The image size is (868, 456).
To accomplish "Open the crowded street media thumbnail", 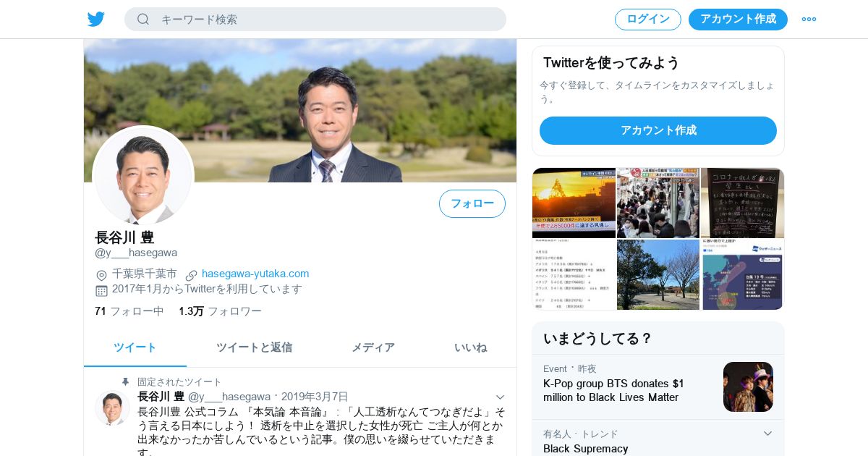I will coord(658,203).
